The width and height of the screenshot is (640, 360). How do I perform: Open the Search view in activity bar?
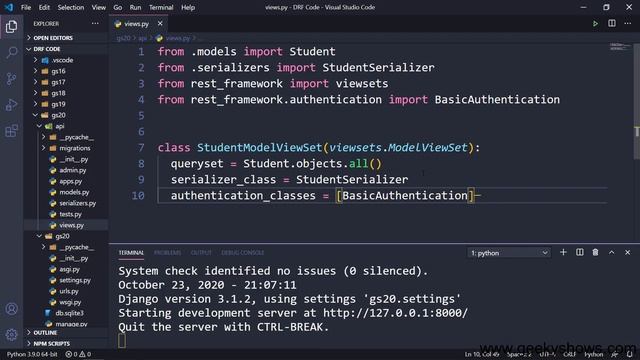(x=11, y=52)
